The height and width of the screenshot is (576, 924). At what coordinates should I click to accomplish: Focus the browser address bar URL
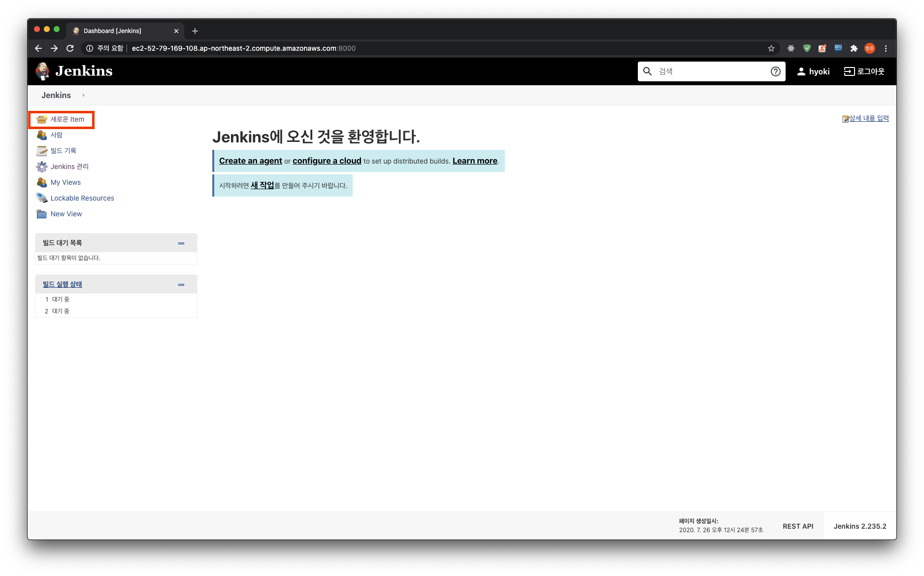click(244, 48)
